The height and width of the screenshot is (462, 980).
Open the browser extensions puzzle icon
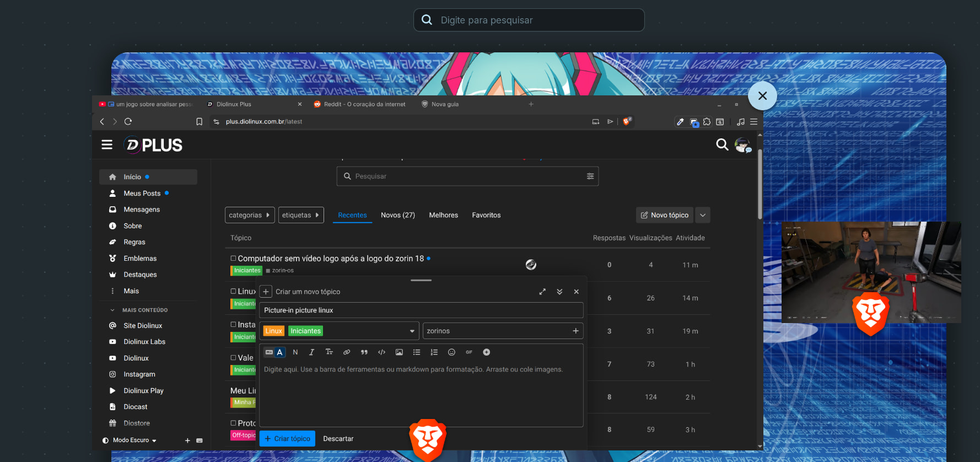(707, 122)
